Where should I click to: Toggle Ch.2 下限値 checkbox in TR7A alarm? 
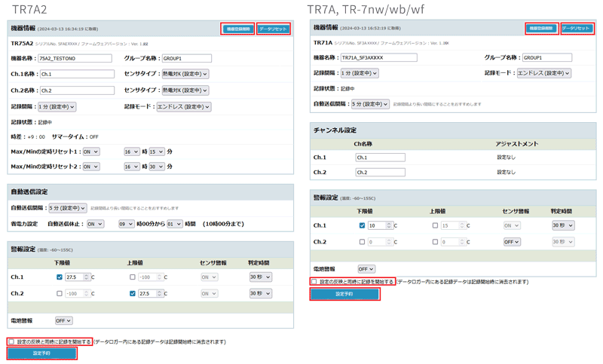click(362, 242)
